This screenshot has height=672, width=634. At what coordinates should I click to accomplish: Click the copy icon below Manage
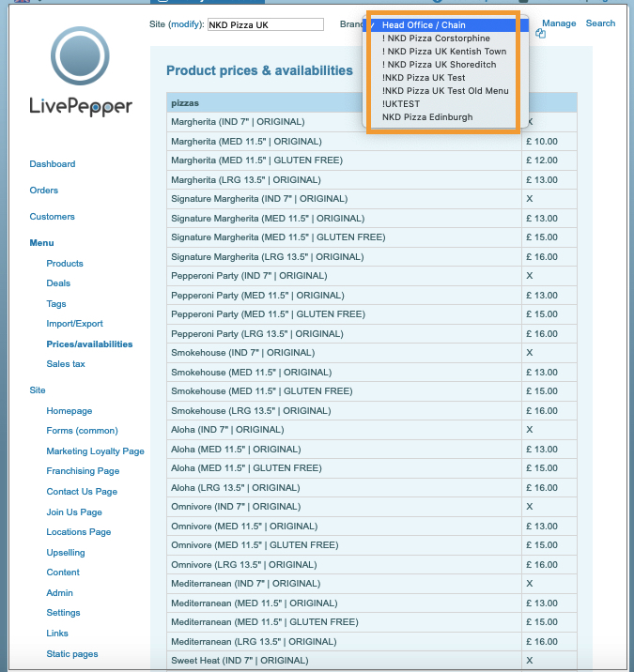(x=540, y=34)
